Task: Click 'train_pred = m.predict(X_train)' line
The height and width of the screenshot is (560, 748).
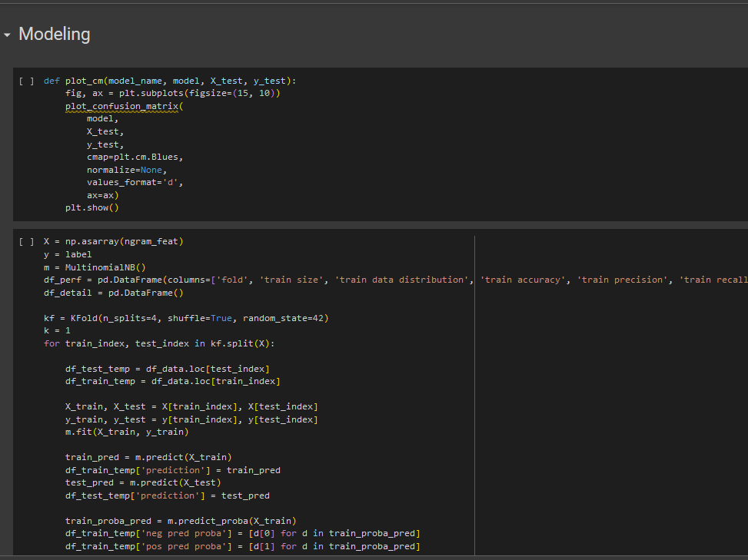Action: tap(148, 457)
